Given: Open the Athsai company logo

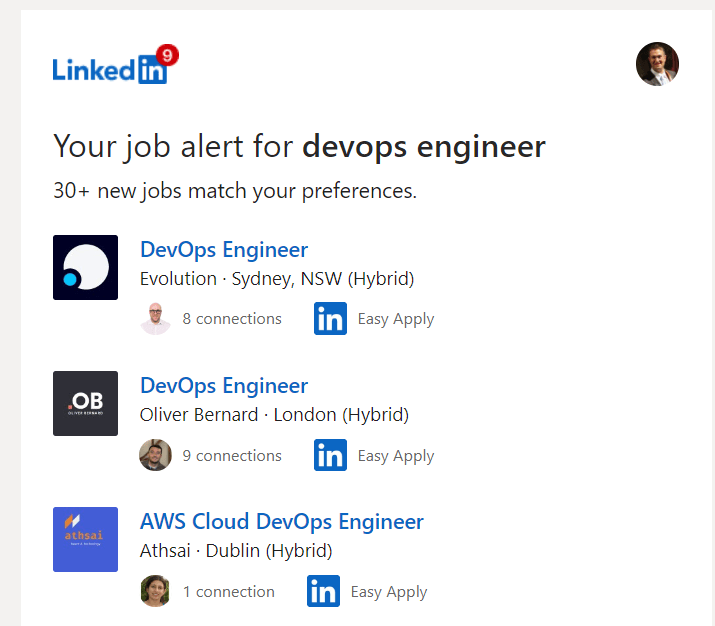Looking at the screenshot, I should (x=85, y=539).
